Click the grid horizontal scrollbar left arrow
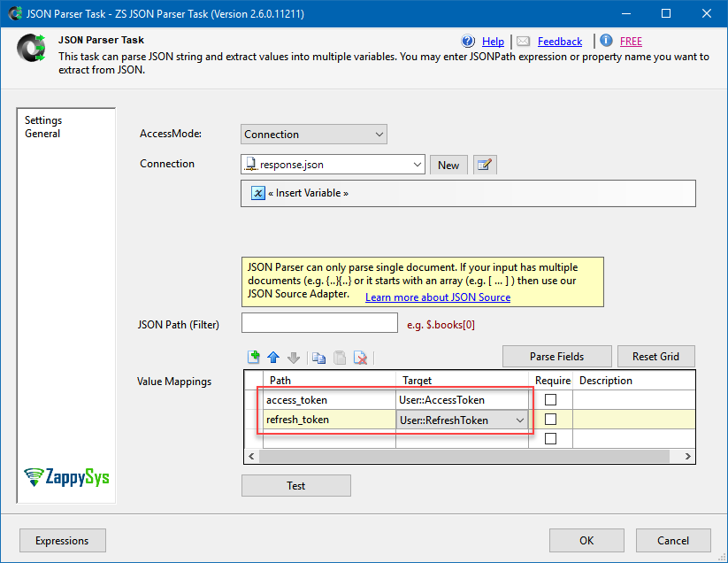 (251, 456)
